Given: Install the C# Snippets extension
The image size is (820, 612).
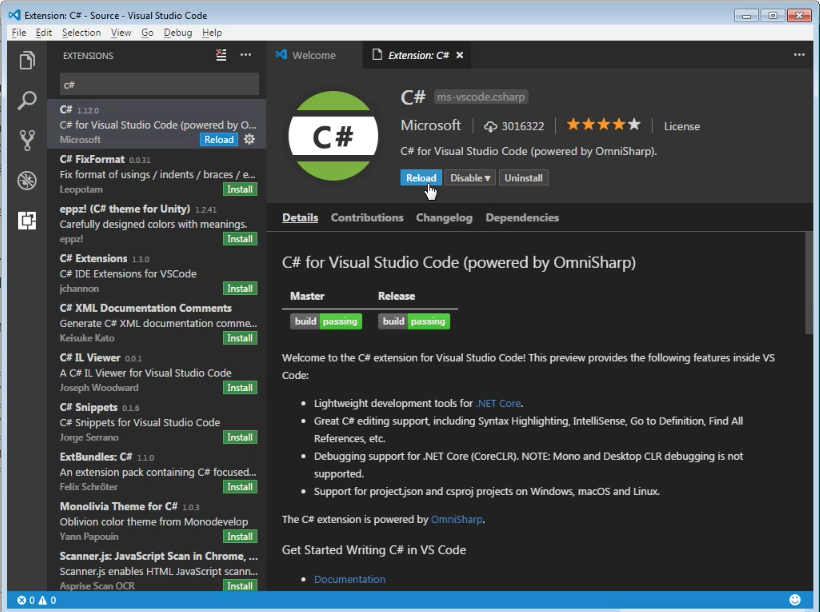Looking at the screenshot, I should (x=240, y=437).
